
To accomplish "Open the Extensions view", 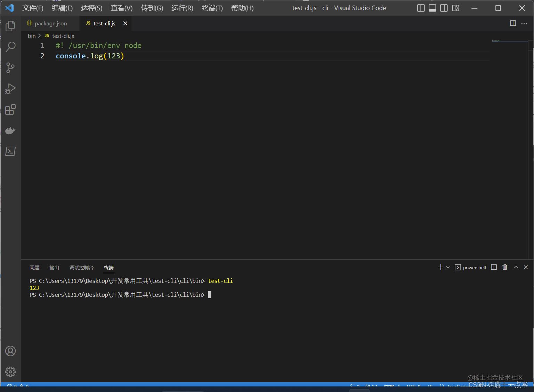I will [10, 109].
